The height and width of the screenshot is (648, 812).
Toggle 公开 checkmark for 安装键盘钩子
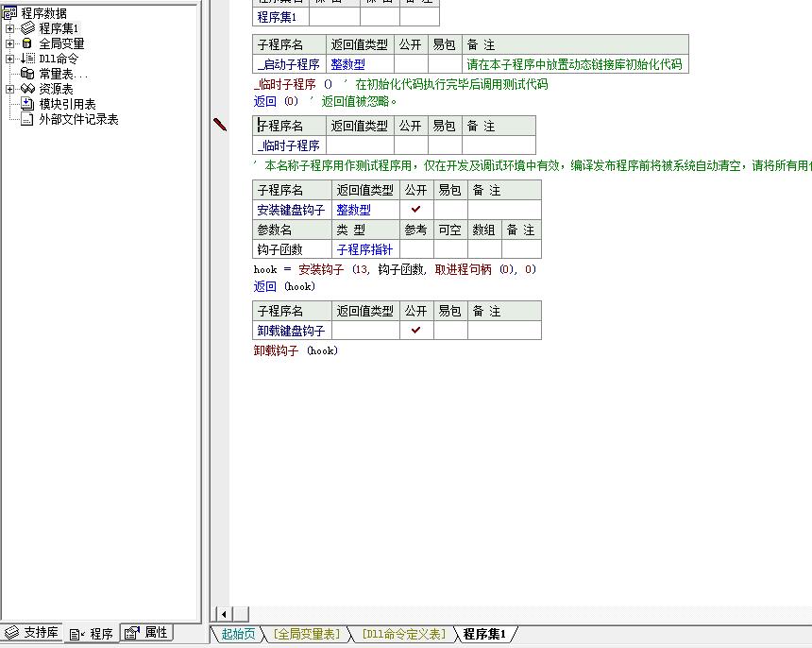tap(415, 210)
